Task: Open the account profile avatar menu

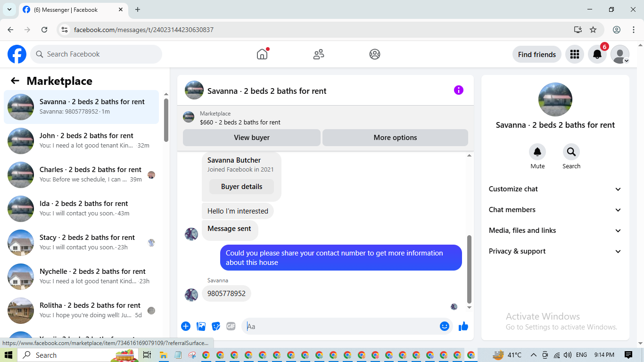Action: 619,54
